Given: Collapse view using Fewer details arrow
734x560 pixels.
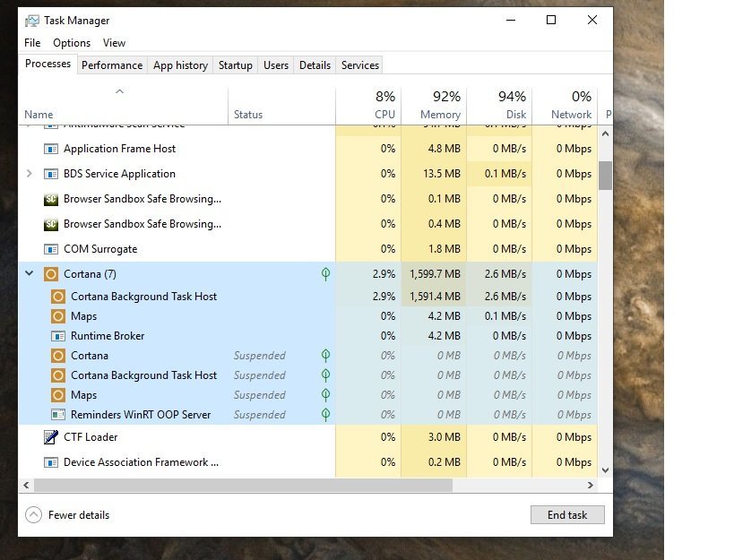Looking at the screenshot, I should click(x=33, y=515).
